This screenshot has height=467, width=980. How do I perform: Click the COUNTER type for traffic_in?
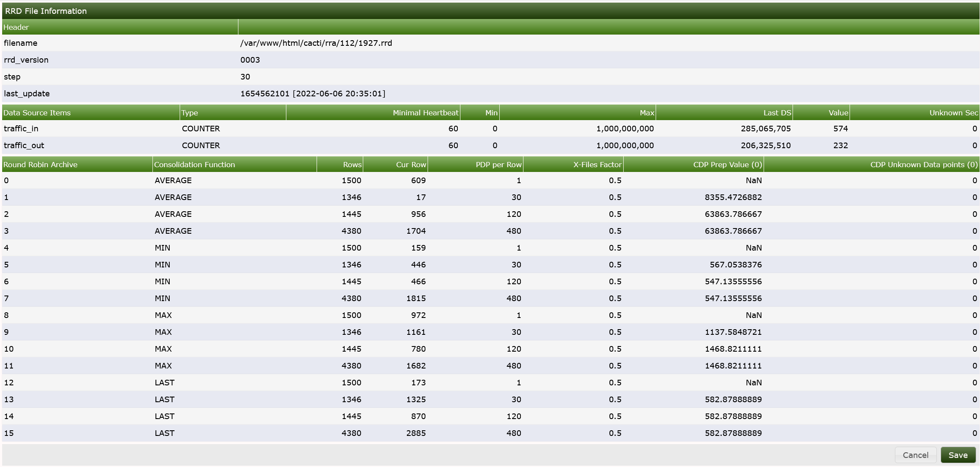point(201,129)
